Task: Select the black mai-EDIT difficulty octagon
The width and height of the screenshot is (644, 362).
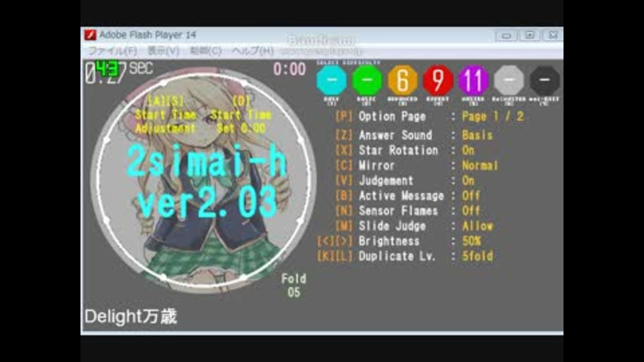Action: 544,80
